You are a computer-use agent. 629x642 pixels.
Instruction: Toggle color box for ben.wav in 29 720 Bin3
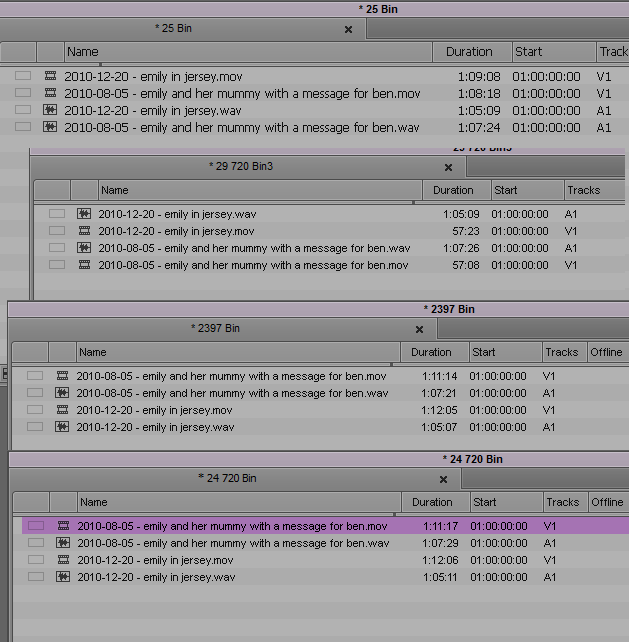tap(57, 248)
